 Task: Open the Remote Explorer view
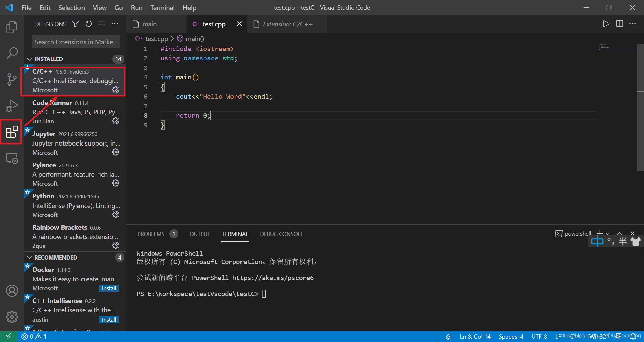pyautogui.click(x=12, y=158)
